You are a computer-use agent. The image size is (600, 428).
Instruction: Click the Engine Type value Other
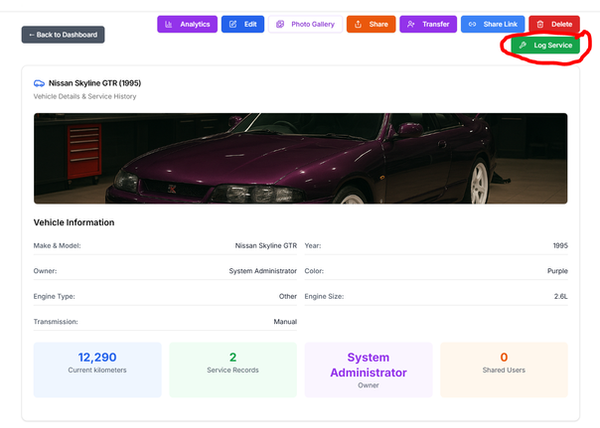287,296
